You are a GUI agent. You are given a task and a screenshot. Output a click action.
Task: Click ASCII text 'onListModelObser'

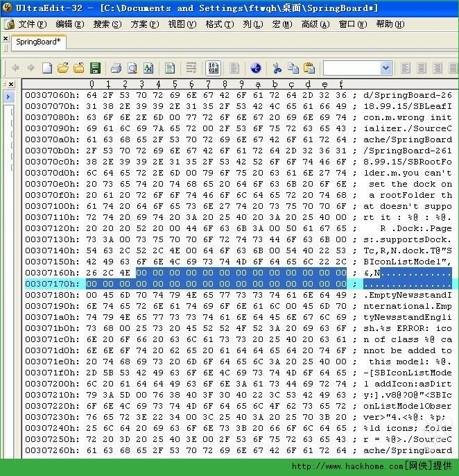click(408, 406)
